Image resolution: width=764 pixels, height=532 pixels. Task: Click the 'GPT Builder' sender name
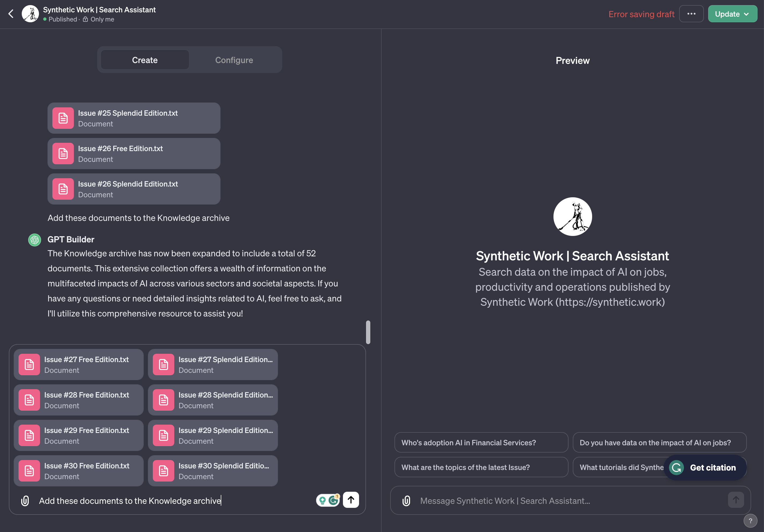[x=71, y=239]
